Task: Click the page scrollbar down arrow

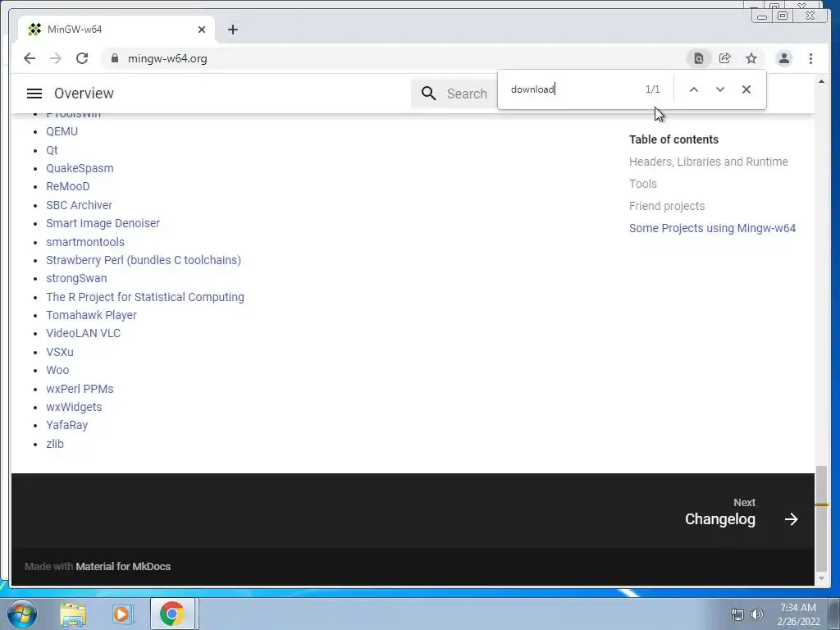Action: (x=821, y=578)
